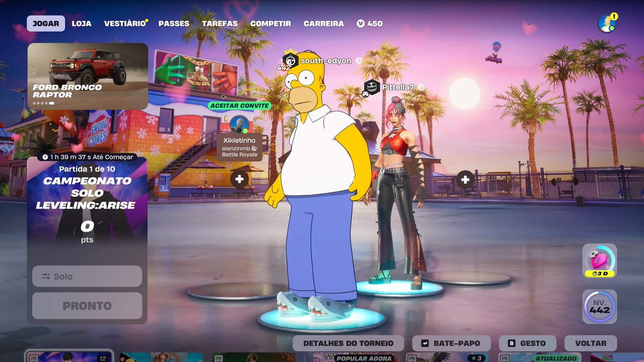Open the JOGAR tab
The height and width of the screenshot is (362, 644).
[46, 24]
